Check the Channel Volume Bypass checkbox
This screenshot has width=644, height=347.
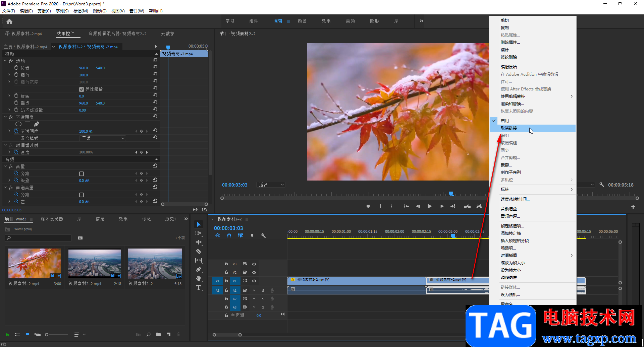[81, 195]
